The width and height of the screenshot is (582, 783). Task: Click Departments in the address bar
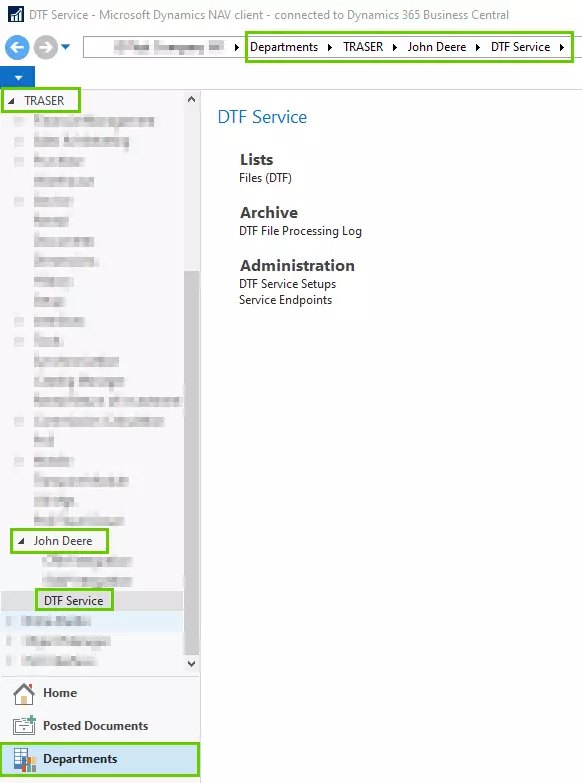click(x=284, y=47)
